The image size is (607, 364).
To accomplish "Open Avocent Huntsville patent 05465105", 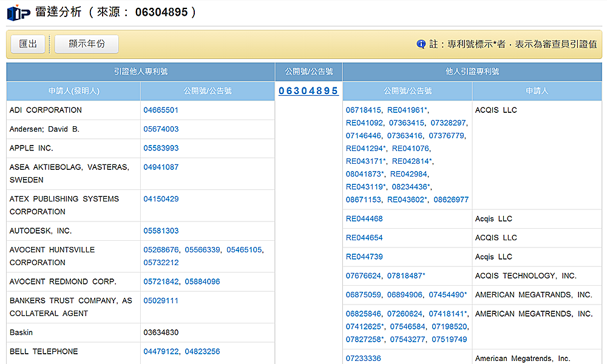I will point(244,249).
